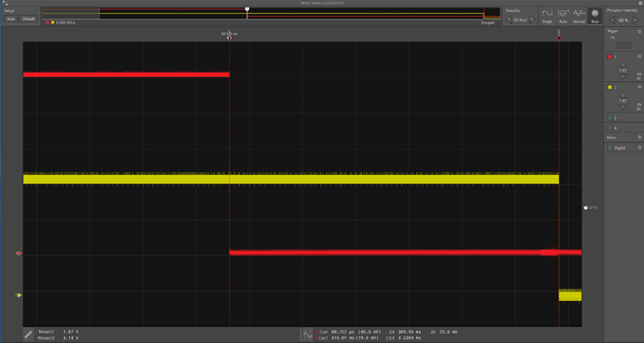
Task: Increase channel 2 volts per division
Action: coord(623,95)
